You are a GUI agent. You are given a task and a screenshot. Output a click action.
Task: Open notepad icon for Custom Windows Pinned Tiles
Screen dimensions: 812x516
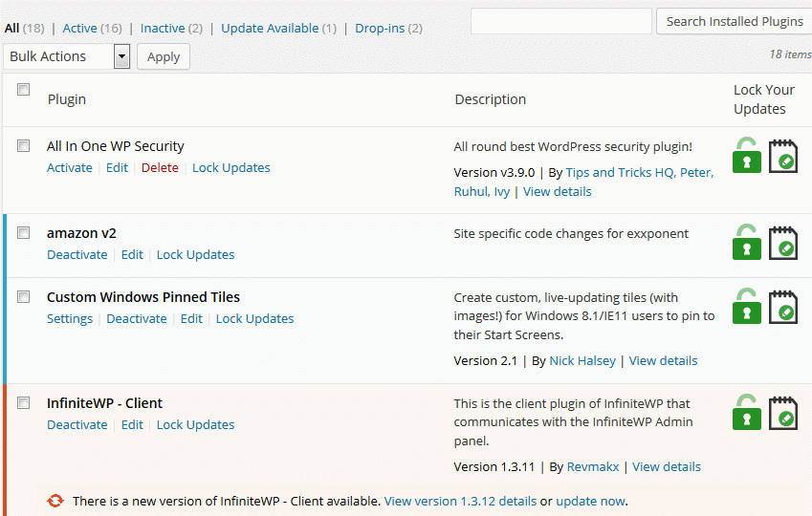point(782,307)
